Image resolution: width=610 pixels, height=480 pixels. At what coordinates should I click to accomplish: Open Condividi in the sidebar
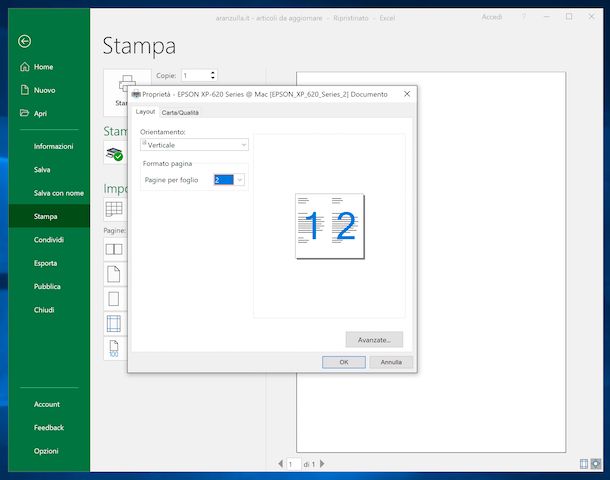49,240
